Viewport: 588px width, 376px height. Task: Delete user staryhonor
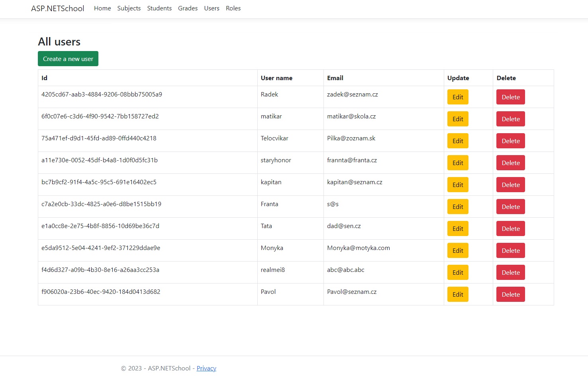point(511,163)
